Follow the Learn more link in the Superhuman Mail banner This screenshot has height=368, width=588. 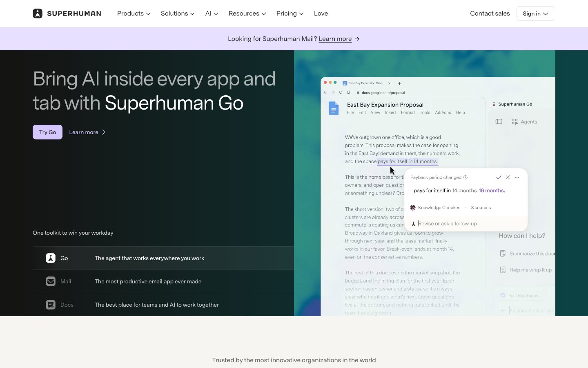pos(335,39)
